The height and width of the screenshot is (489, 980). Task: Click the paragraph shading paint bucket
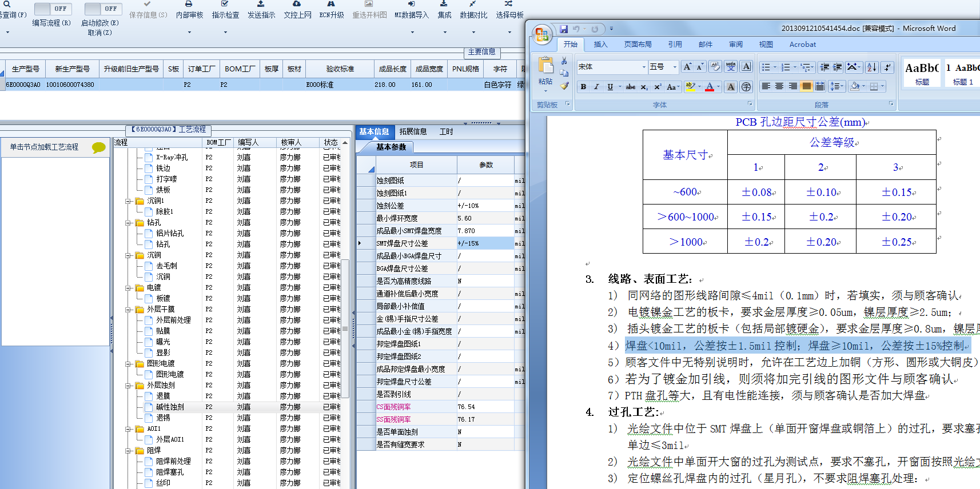click(855, 87)
